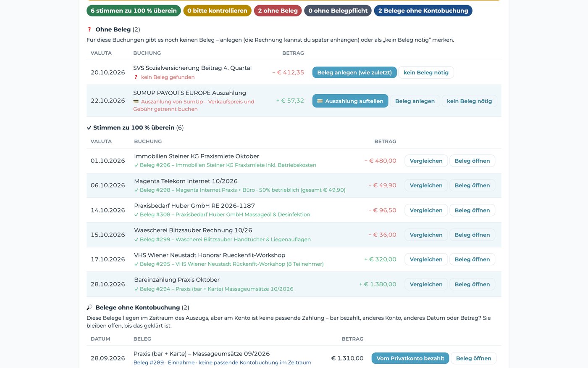Screen dimensions: 588x368
Task: Click 'Beleg anlegen (wie zuletzt)' for SVS Sozialversicherung
Action: (354, 72)
